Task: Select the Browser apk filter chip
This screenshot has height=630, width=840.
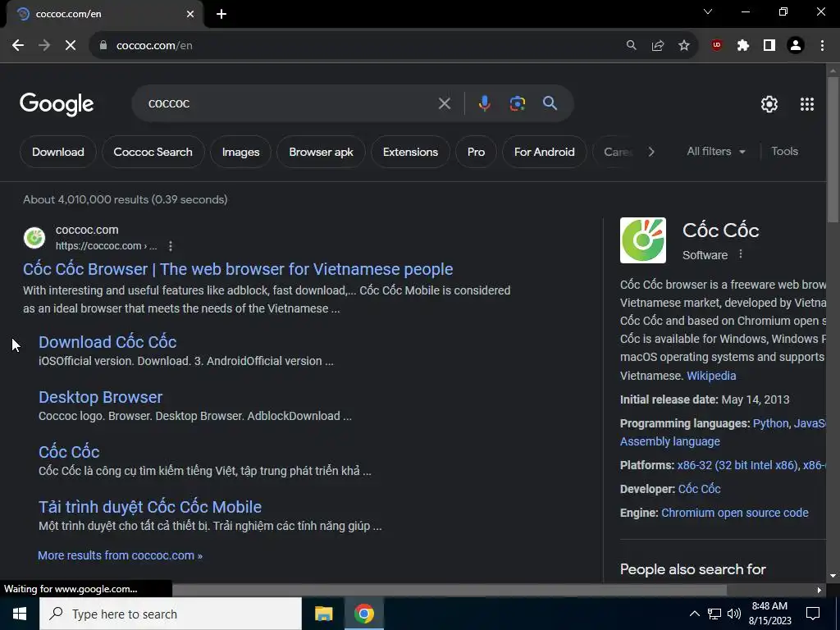Action: point(321,152)
